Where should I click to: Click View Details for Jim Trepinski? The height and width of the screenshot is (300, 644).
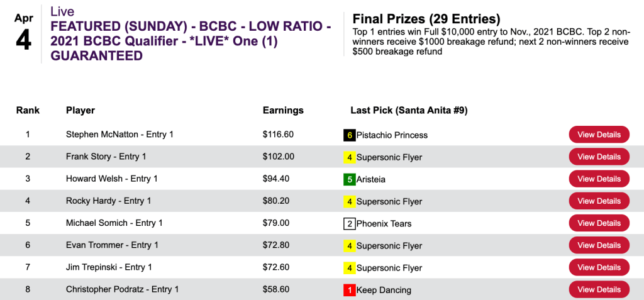click(599, 268)
